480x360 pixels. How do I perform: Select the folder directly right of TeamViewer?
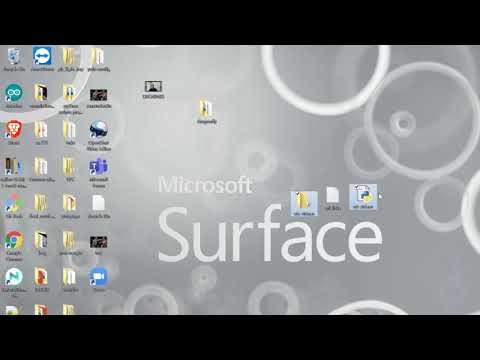tap(70, 59)
